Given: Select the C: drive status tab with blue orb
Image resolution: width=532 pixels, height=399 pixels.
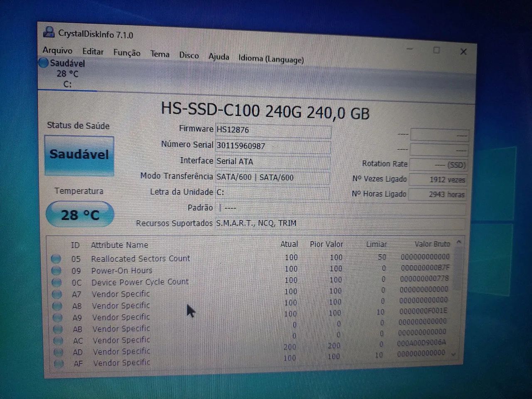Looking at the screenshot, I should pyautogui.click(x=66, y=74).
